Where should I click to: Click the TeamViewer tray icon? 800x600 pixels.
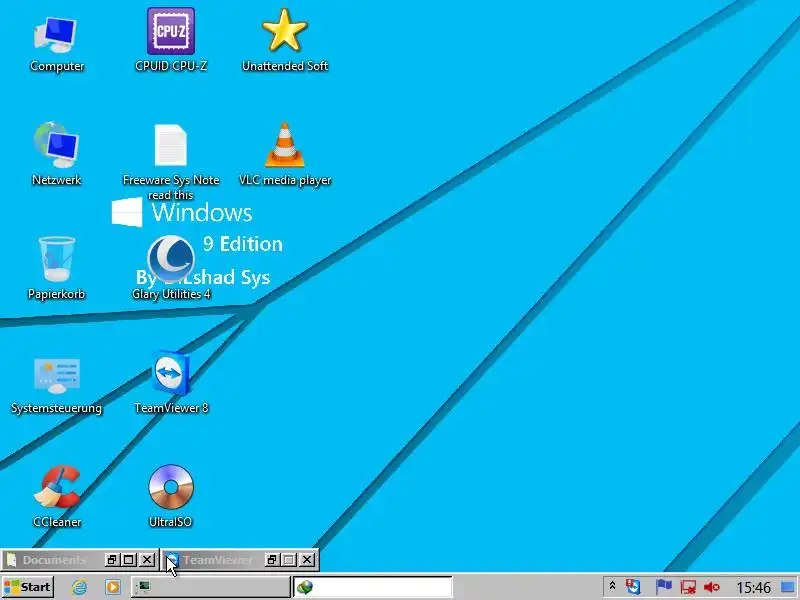[633, 587]
